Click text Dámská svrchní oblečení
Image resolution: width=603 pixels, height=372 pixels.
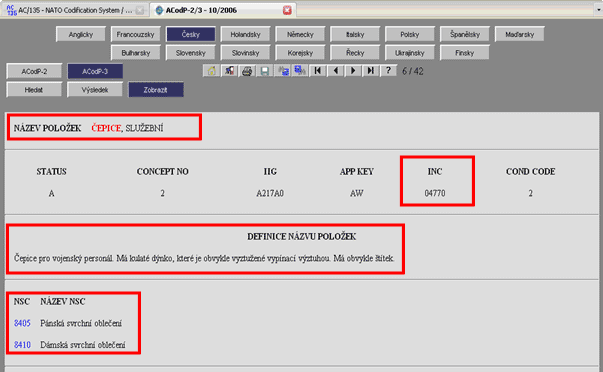click(83, 345)
